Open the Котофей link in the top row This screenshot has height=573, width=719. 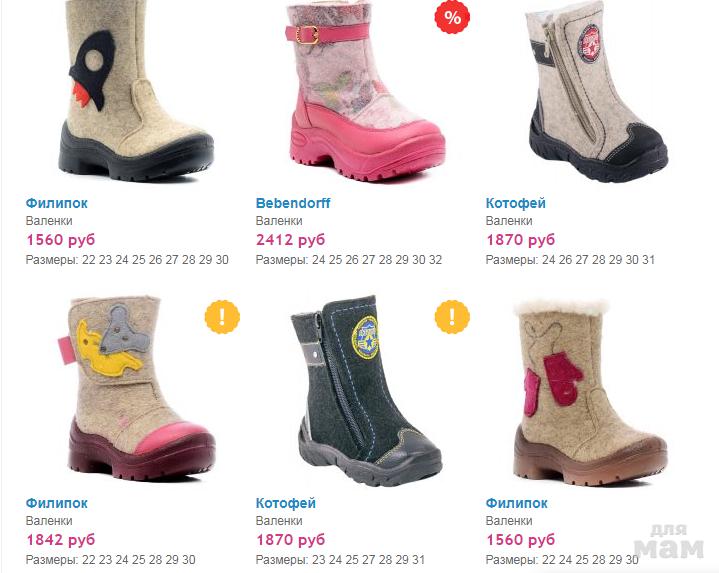[516, 203]
